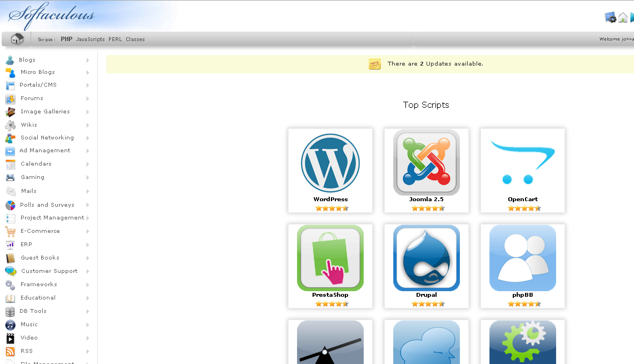Click the Micro Blogs category icon
The width and height of the screenshot is (634, 364).
(x=10, y=73)
